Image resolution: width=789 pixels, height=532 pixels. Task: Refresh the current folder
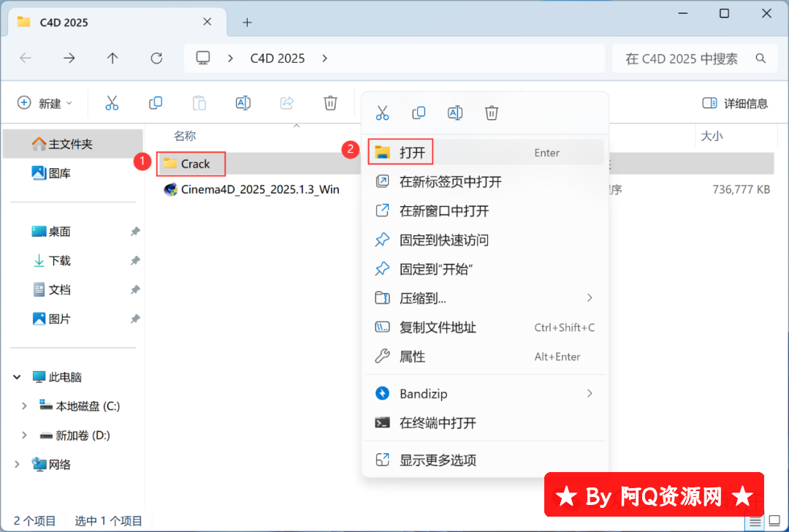156,58
